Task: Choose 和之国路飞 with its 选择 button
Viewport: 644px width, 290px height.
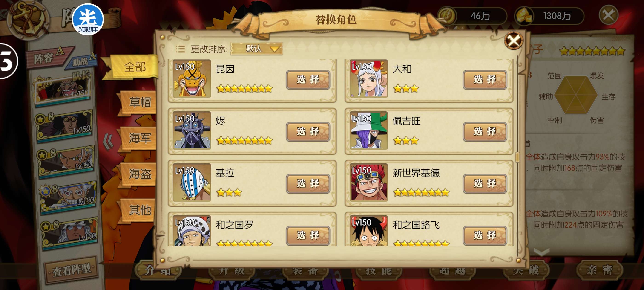Action: [485, 235]
